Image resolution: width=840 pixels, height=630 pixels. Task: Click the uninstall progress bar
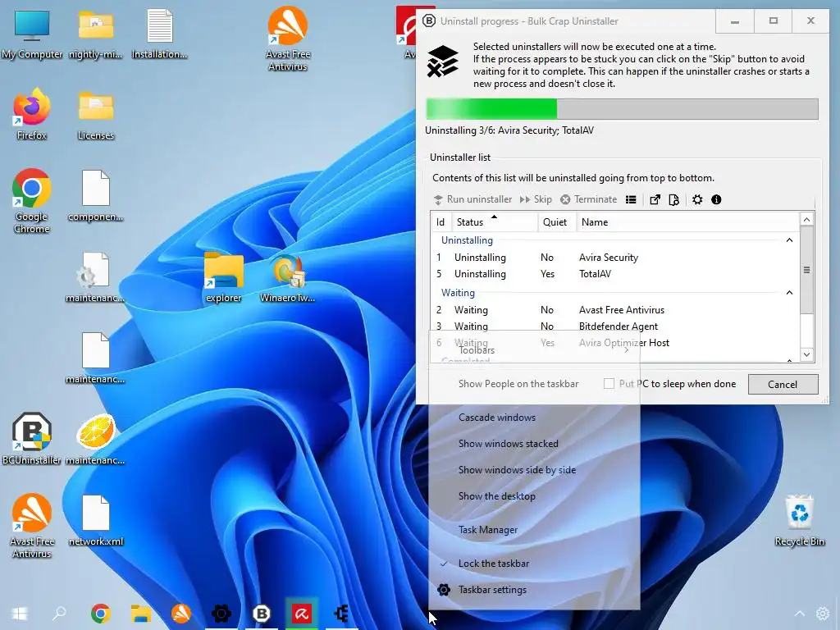tap(622, 109)
